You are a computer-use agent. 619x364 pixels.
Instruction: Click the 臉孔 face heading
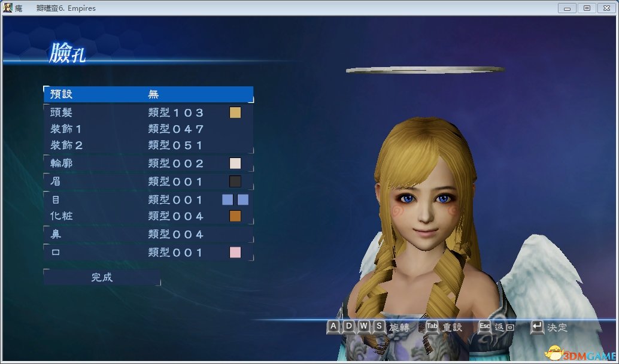pos(67,53)
